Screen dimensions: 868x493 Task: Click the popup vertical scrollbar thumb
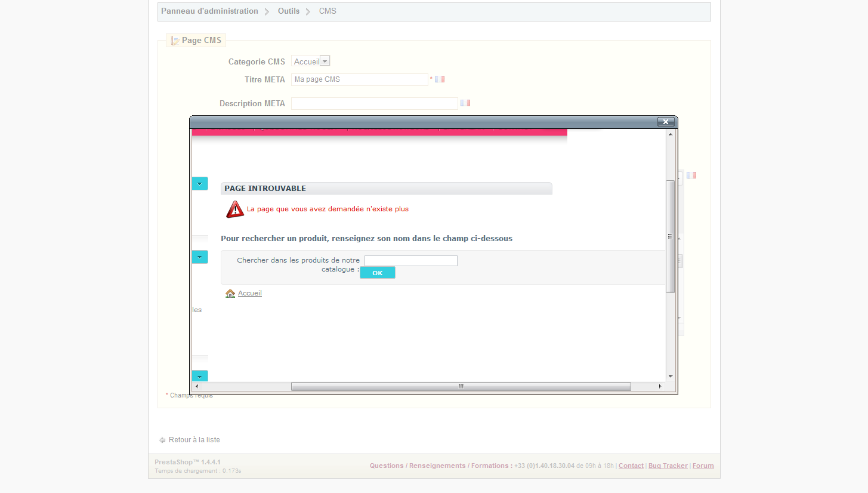coord(671,236)
